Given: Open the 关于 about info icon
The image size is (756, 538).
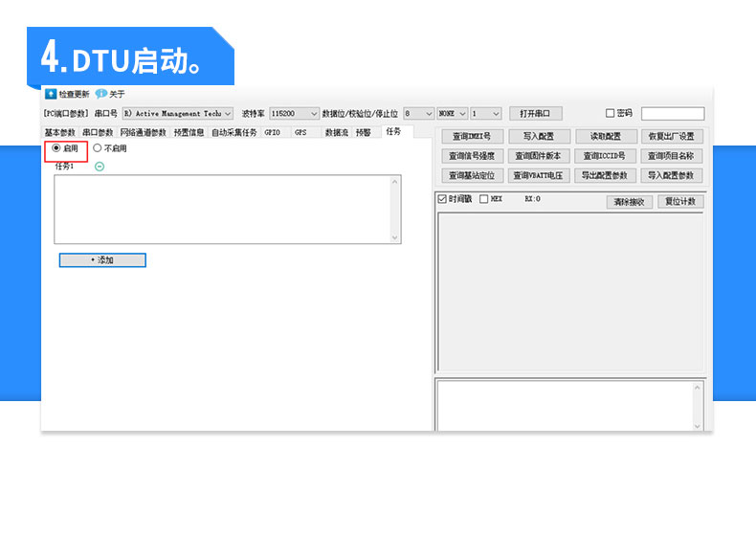Looking at the screenshot, I should coord(100,94).
